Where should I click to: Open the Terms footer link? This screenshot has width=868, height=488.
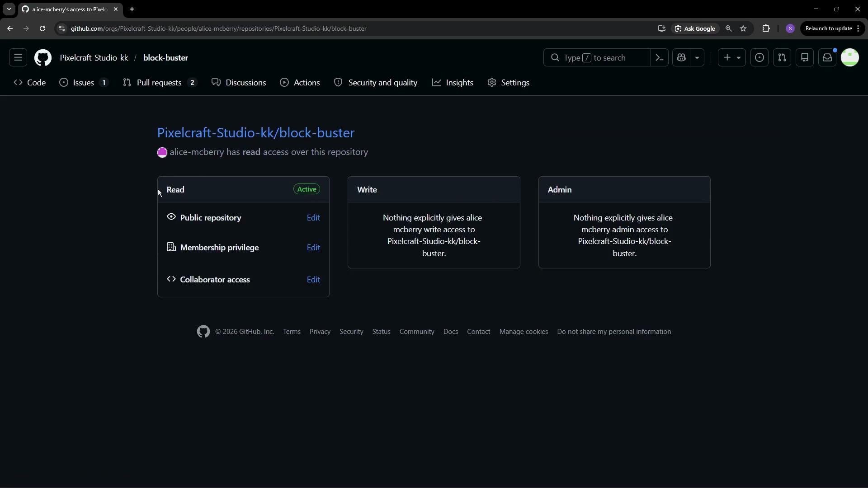(292, 332)
